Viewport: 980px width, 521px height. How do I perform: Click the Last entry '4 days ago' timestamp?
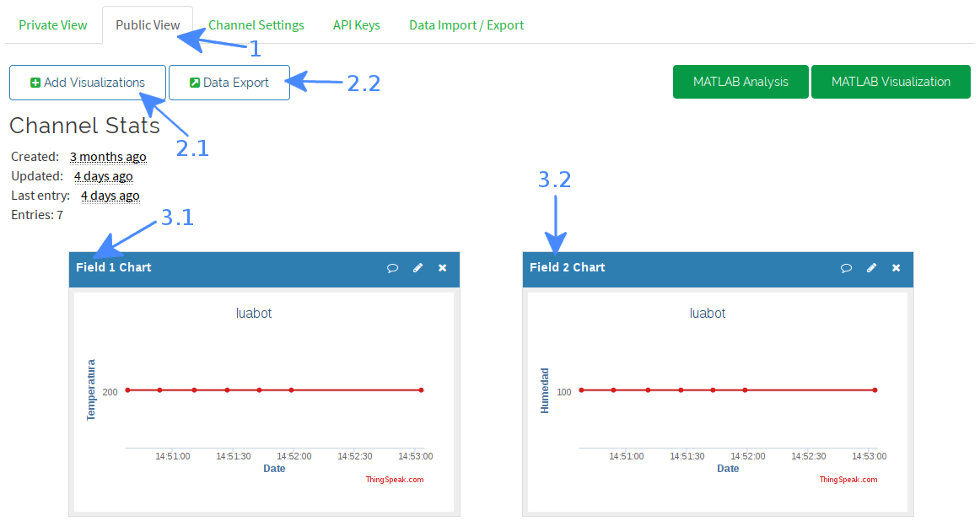point(110,196)
